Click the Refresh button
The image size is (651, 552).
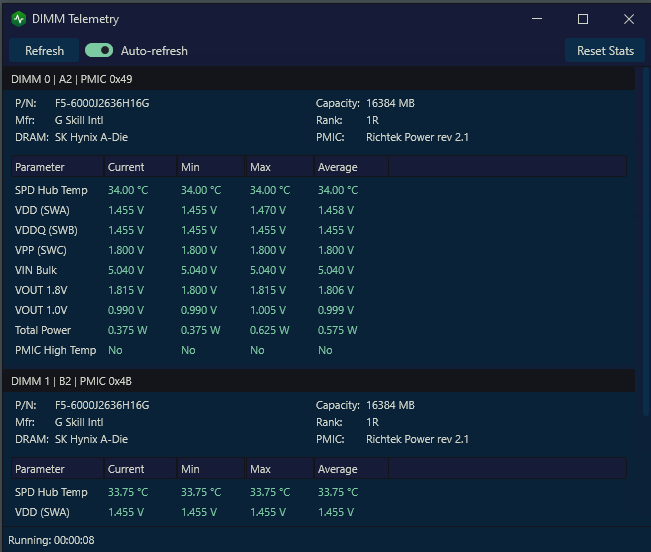tap(44, 51)
